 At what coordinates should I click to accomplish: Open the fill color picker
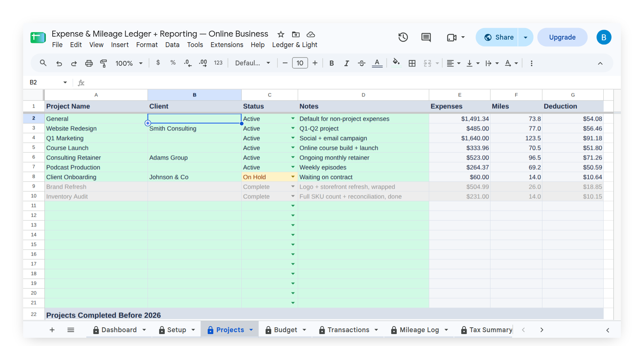[396, 63]
